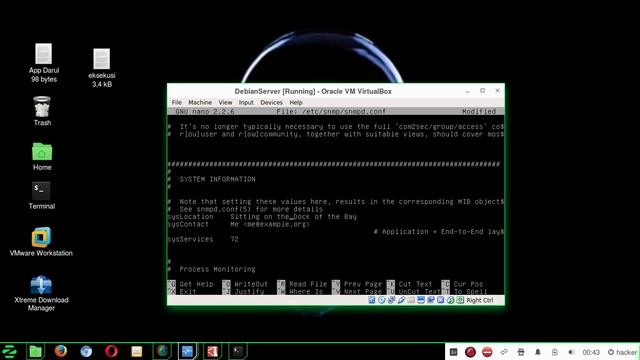Click the SYSTEM INFORMATION comment heading

(218, 179)
